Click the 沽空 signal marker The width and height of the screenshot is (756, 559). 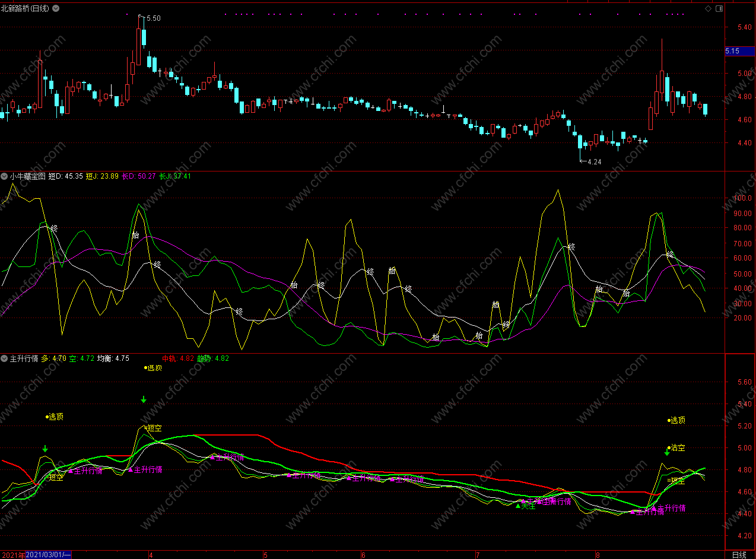pos(676,448)
